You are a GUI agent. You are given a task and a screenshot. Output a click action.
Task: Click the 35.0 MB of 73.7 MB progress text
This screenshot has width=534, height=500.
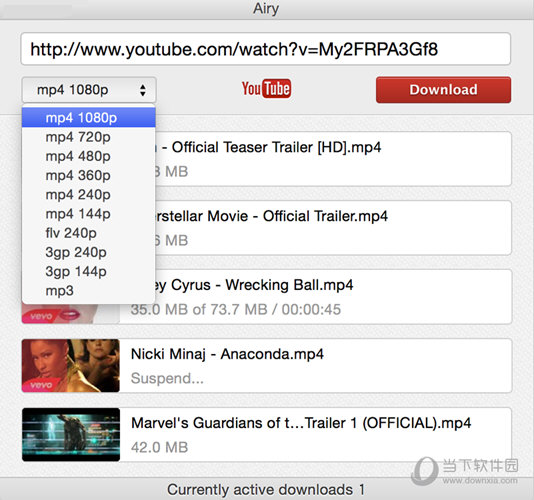pyautogui.click(x=236, y=310)
